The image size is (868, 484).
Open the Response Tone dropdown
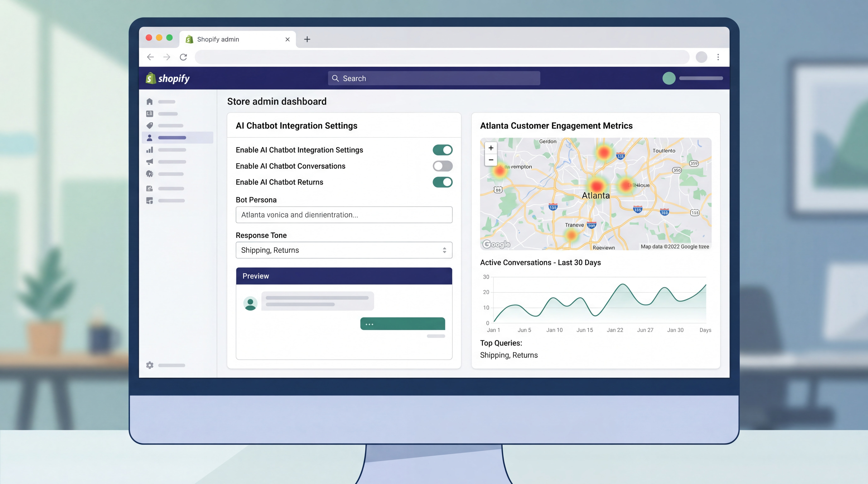point(344,250)
